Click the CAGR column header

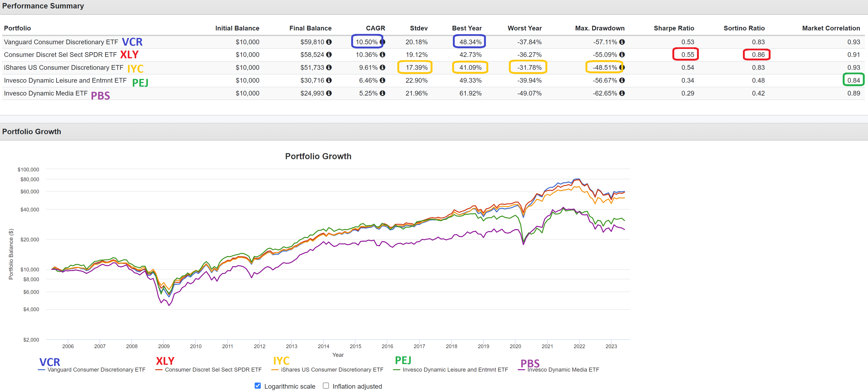[375, 28]
